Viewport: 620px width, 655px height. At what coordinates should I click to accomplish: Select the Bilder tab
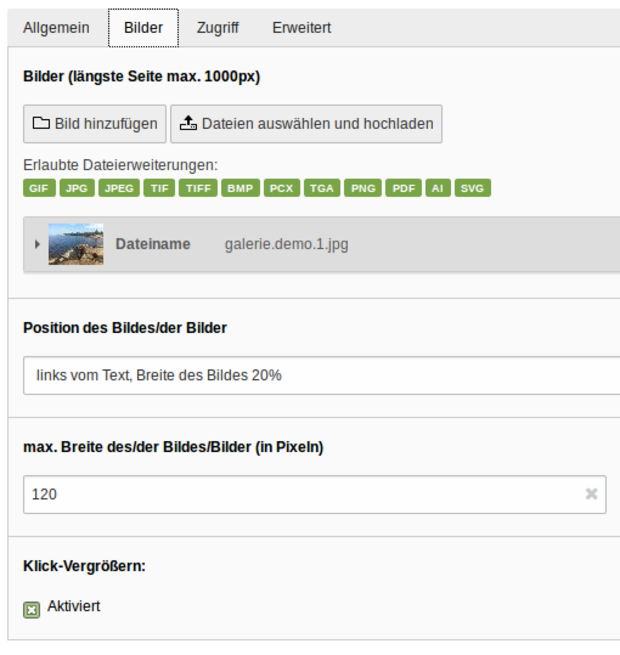click(143, 28)
